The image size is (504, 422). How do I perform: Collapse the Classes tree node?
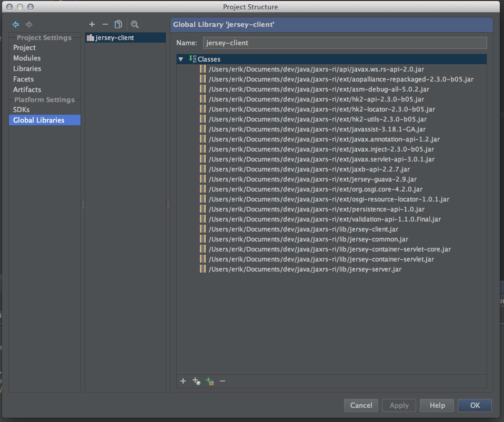point(180,59)
